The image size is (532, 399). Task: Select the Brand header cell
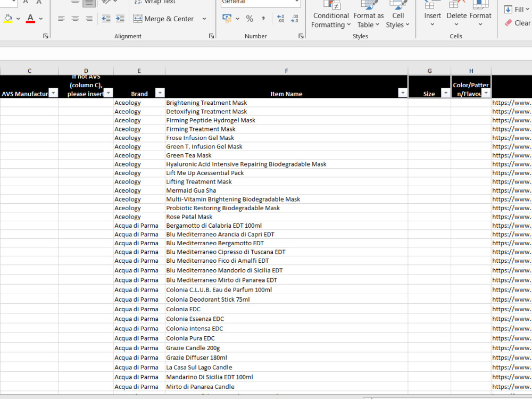pos(139,87)
